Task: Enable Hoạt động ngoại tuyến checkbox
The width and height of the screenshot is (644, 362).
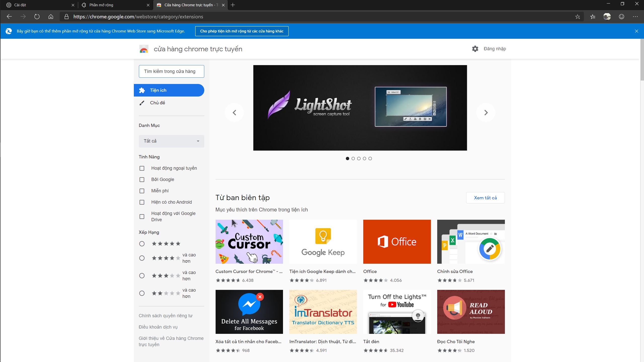Action: click(142, 168)
